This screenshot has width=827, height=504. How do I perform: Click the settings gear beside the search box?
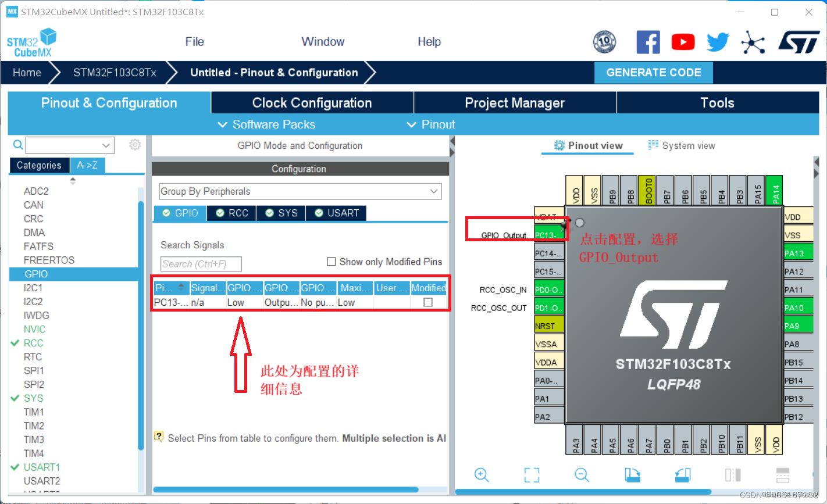[135, 145]
